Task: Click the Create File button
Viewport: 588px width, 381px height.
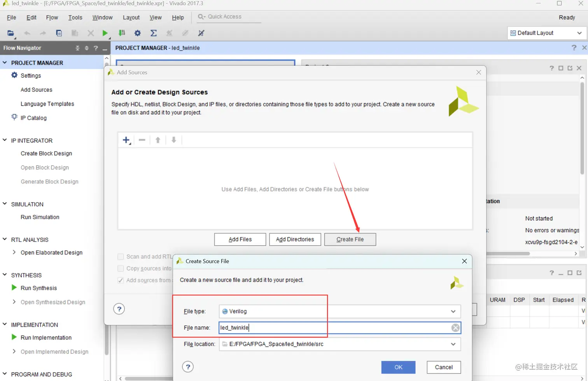Action: tap(350, 239)
